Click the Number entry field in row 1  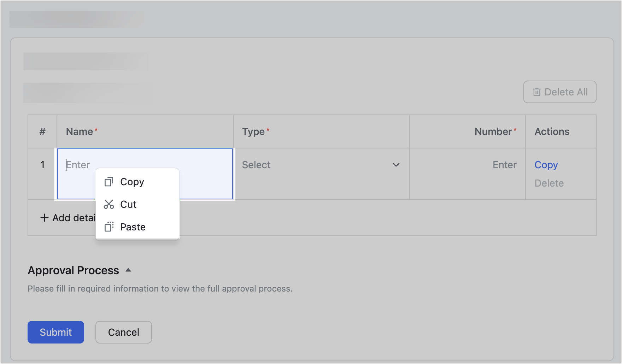tap(488, 165)
